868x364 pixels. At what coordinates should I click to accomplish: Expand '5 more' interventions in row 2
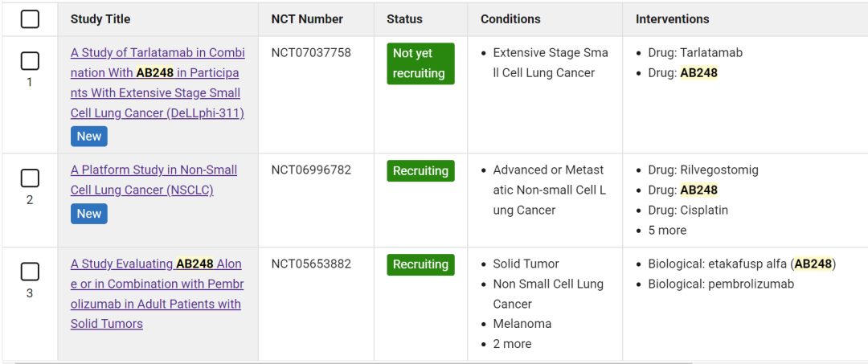667,230
